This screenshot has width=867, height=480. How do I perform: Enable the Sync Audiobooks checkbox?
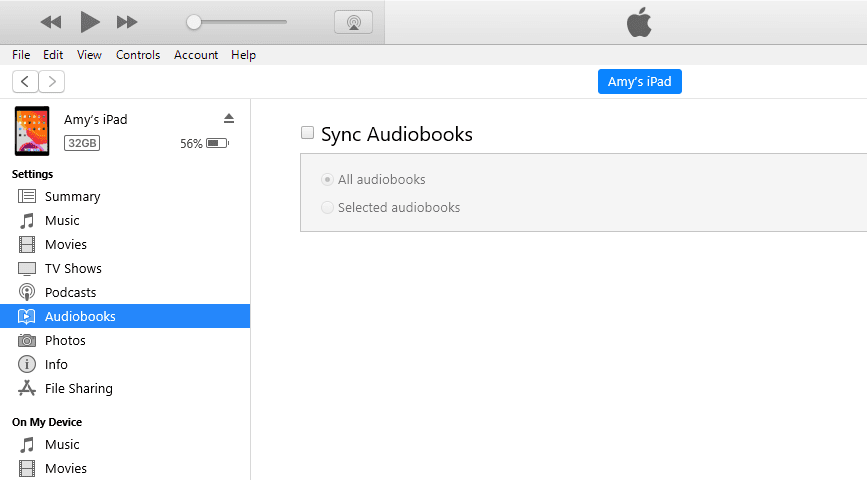click(307, 133)
